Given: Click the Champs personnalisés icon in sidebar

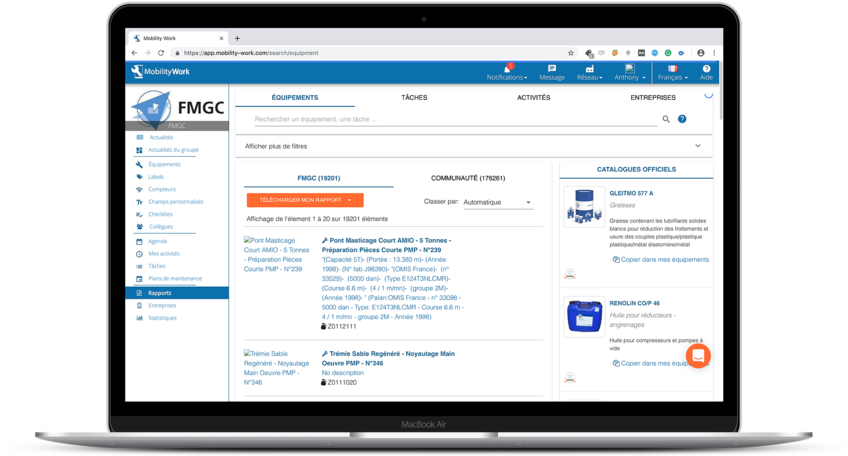Looking at the screenshot, I should (139, 202).
